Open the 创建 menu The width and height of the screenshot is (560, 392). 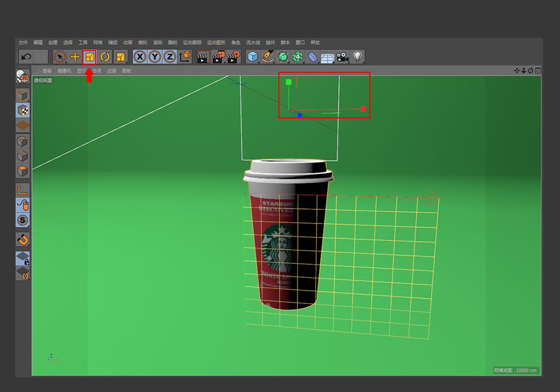coord(53,43)
